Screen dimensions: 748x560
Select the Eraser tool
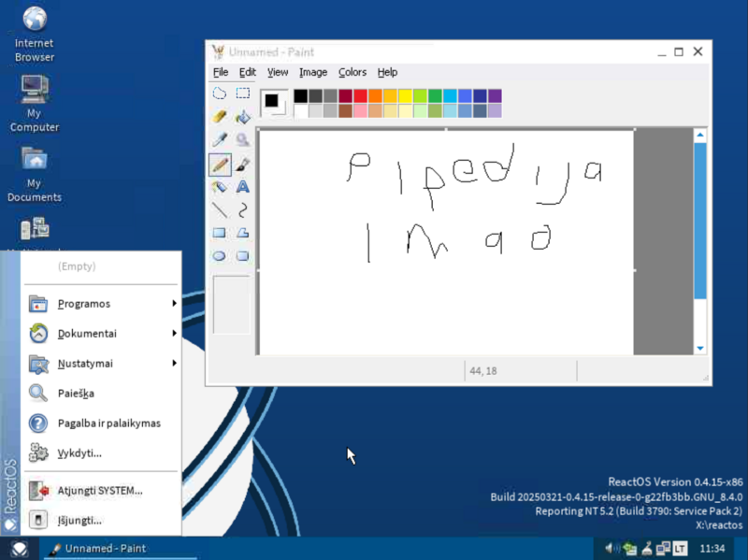pos(220,116)
